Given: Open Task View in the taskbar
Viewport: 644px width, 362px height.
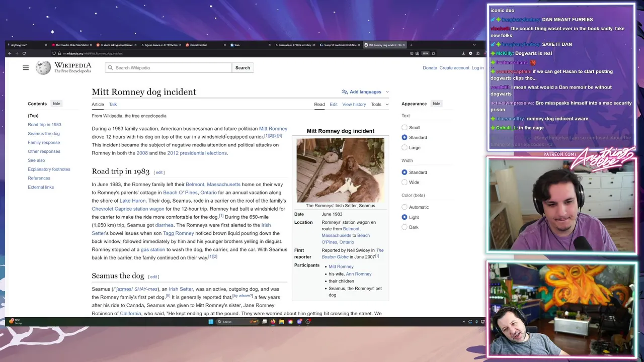Looking at the screenshot, I should 264,322.
